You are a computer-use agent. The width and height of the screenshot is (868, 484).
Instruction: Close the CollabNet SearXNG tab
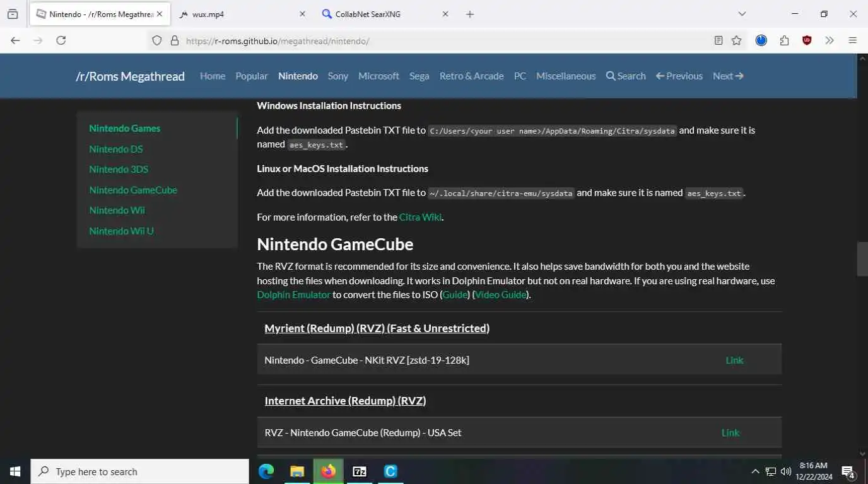pos(445,14)
